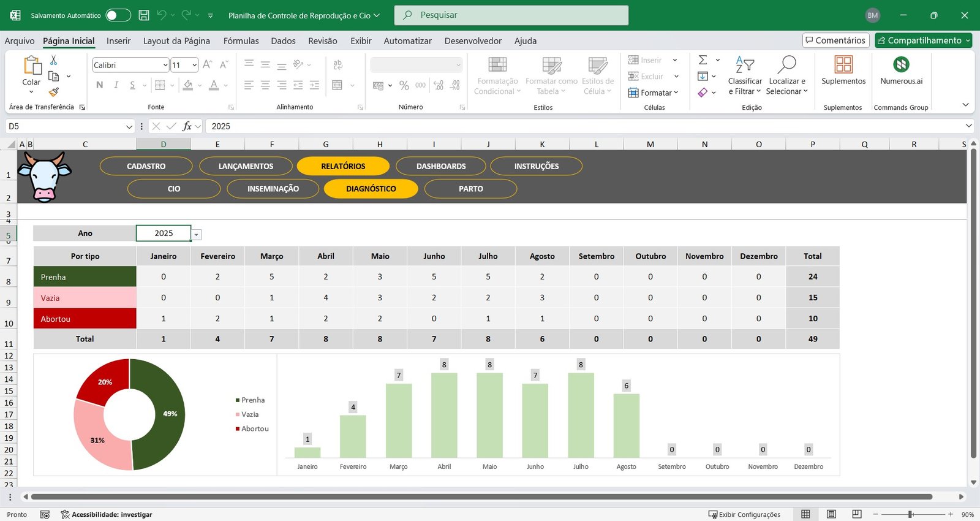Toggle the Salvamento Automático switch
The image size is (980, 521).
coord(118,15)
